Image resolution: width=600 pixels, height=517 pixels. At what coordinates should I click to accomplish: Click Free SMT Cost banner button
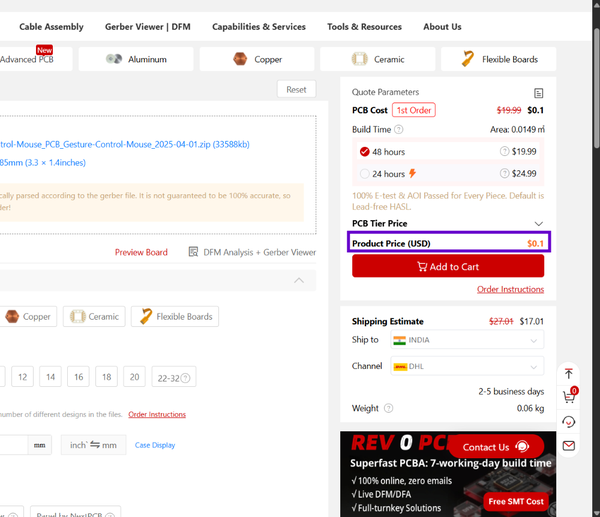point(516,502)
